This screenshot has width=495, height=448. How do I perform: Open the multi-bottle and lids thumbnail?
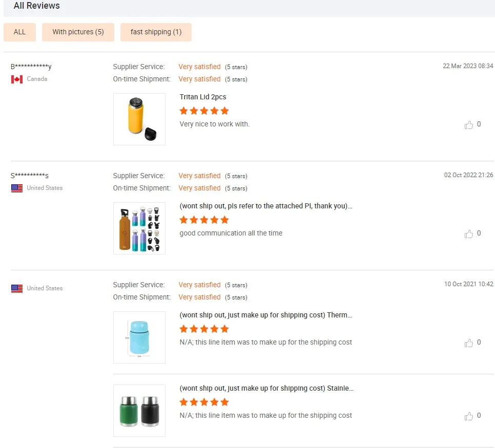click(x=139, y=228)
